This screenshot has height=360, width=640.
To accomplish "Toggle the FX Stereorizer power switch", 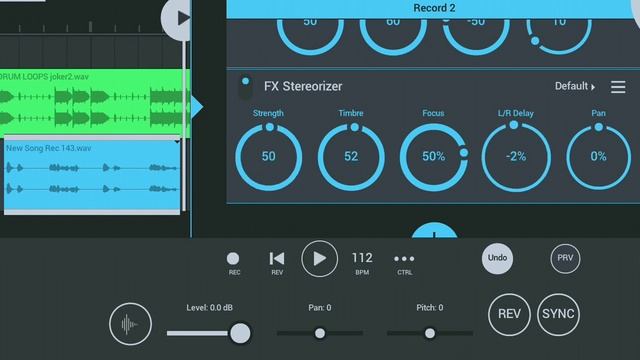I will [245, 87].
